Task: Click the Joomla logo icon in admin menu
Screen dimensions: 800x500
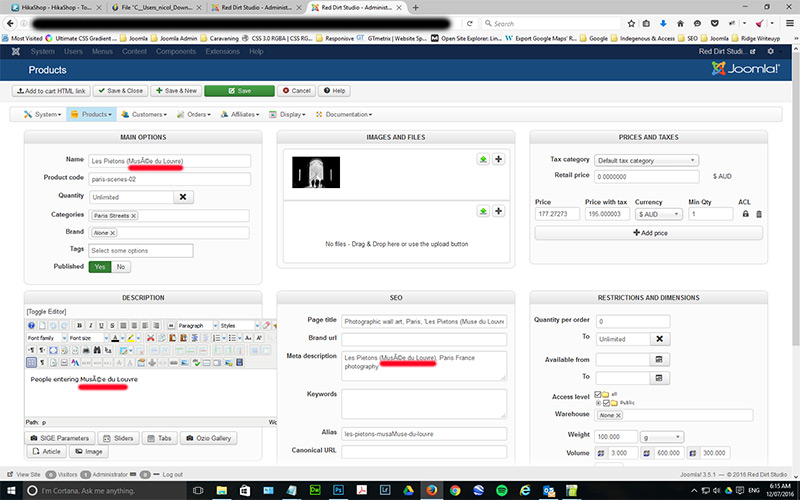Action: point(16,51)
